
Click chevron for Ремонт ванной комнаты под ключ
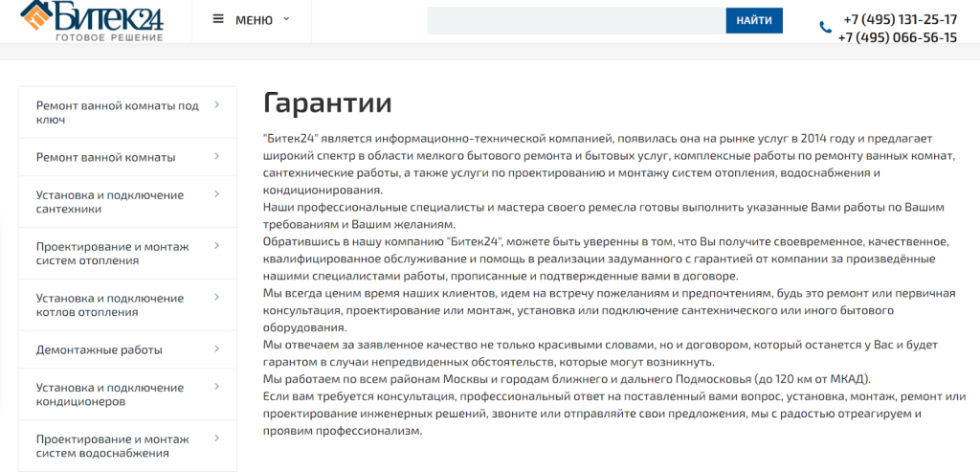tap(217, 105)
